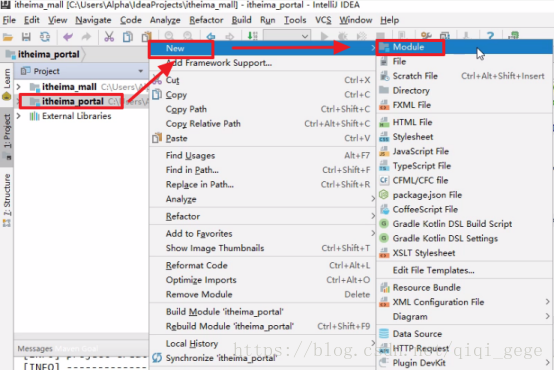The width and height of the screenshot is (554, 370).
Task: Open the Project view dropdown
Action: tap(141, 71)
